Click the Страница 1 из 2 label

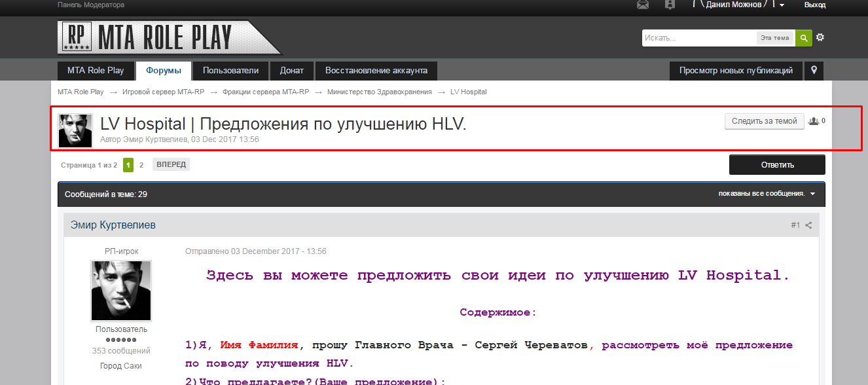[x=89, y=165]
